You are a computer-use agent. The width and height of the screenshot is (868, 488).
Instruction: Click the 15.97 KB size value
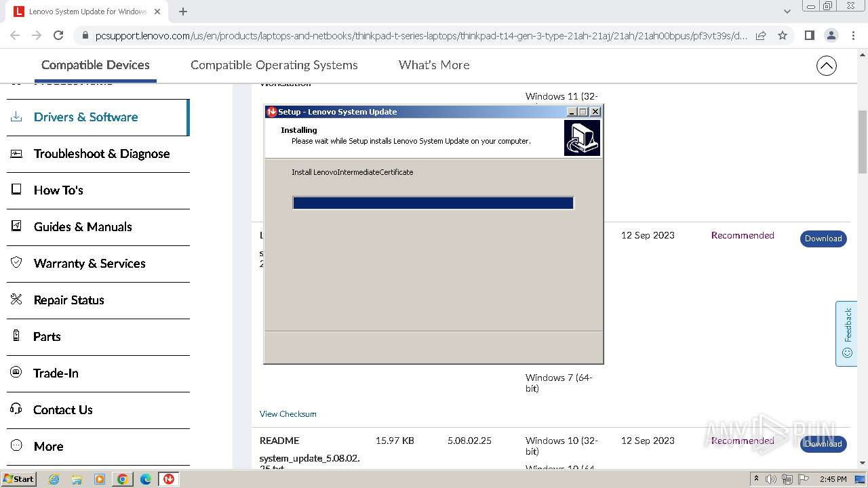(395, 441)
